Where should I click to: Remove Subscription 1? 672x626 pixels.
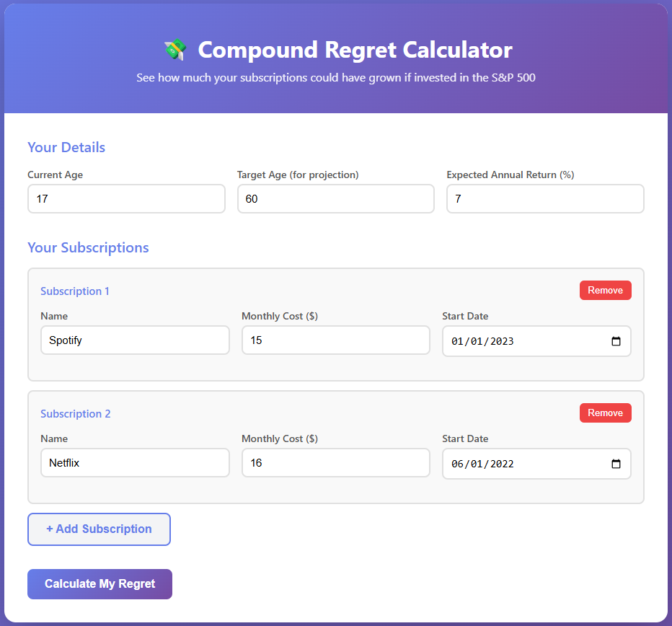tap(605, 290)
